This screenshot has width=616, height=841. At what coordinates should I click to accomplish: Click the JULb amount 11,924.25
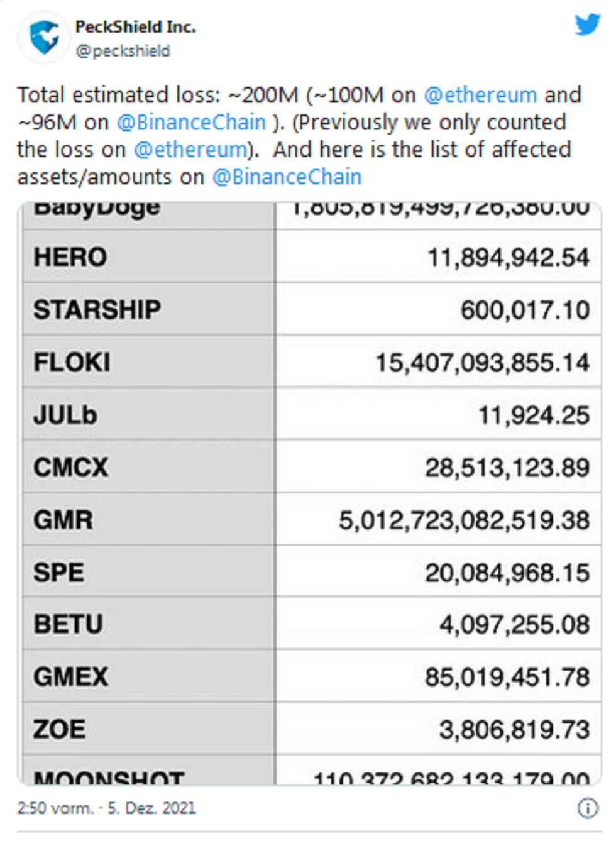tap(534, 415)
